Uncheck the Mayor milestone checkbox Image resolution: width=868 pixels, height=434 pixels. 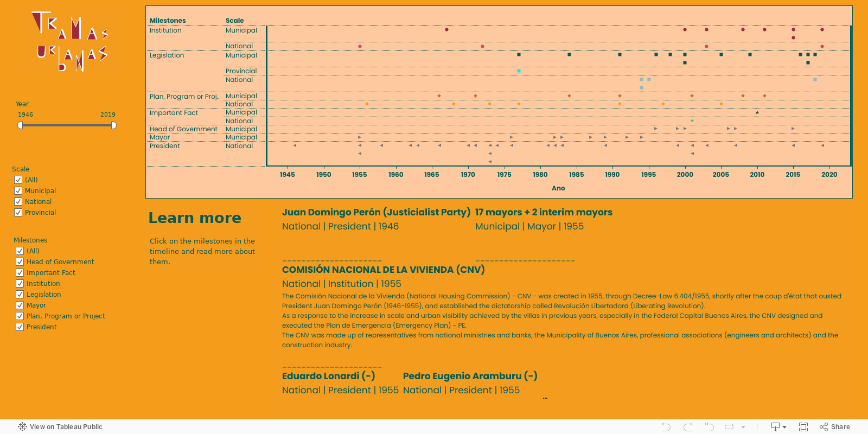20,305
